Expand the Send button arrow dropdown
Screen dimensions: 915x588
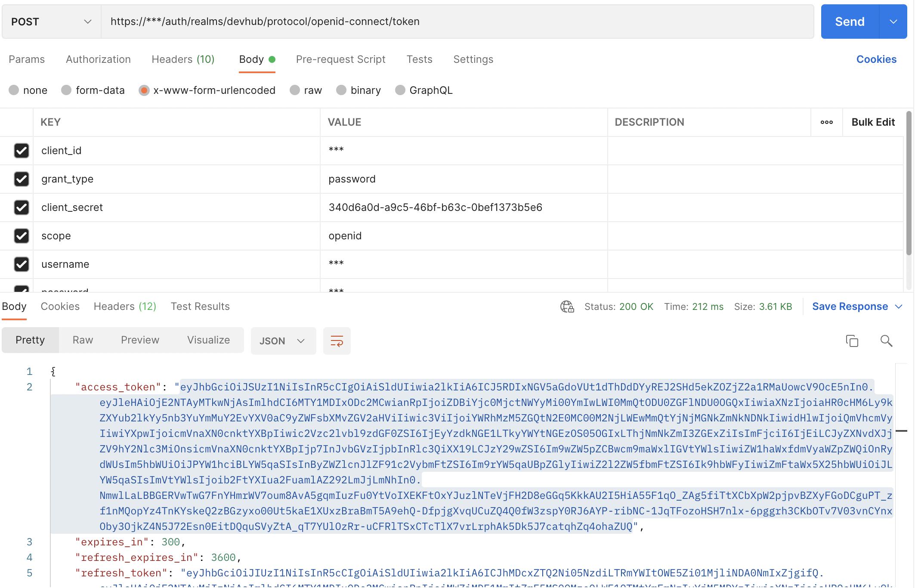pyautogui.click(x=893, y=22)
